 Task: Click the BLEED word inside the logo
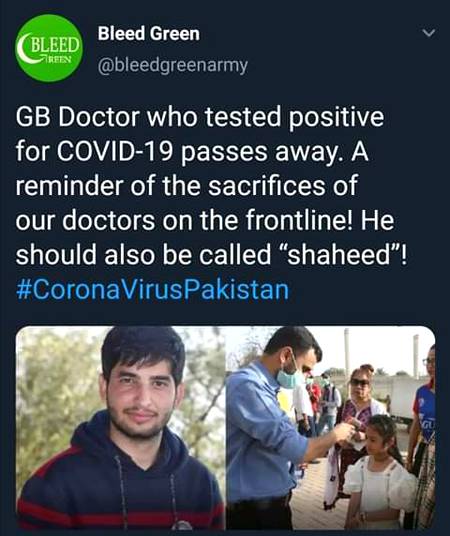[x=55, y=45]
